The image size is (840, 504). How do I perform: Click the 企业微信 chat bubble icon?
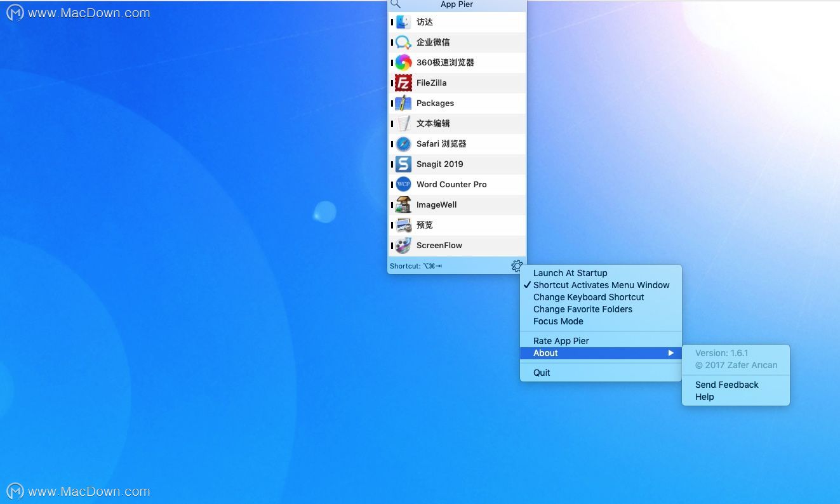point(403,43)
